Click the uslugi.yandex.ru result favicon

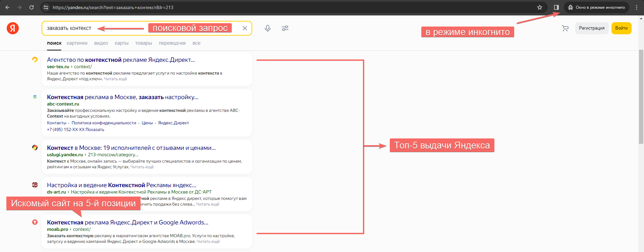[x=35, y=148]
